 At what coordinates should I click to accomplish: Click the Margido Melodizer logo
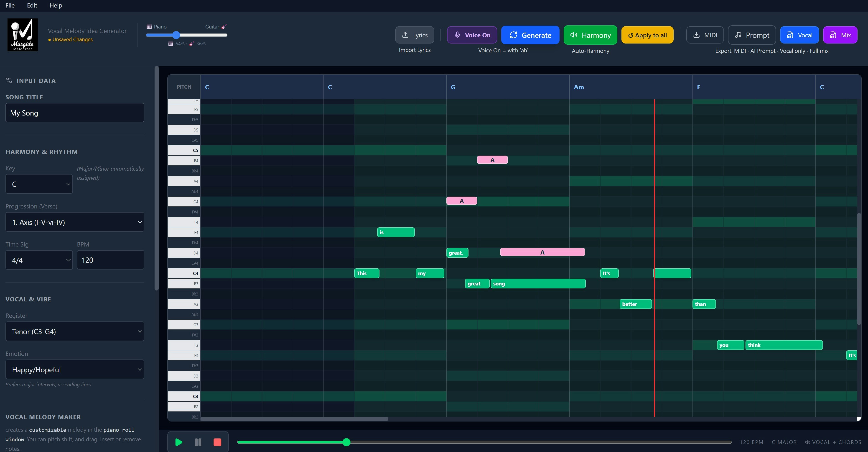[23, 35]
